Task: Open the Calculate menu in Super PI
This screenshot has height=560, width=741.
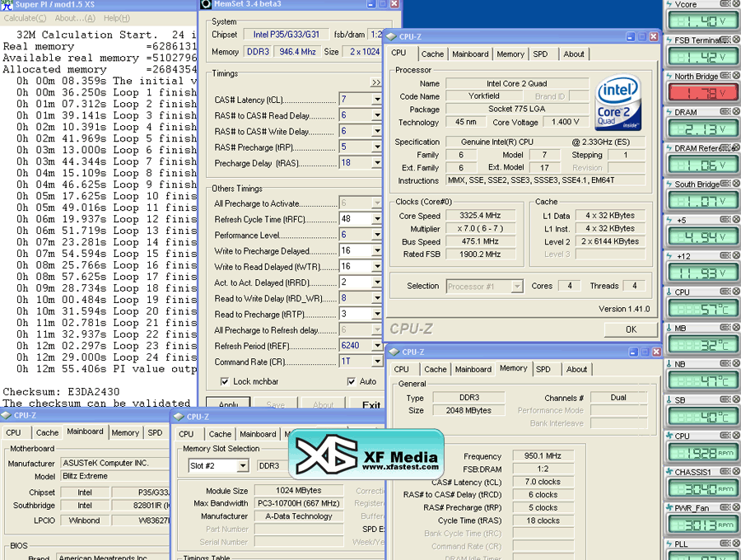Action: coord(25,18)
